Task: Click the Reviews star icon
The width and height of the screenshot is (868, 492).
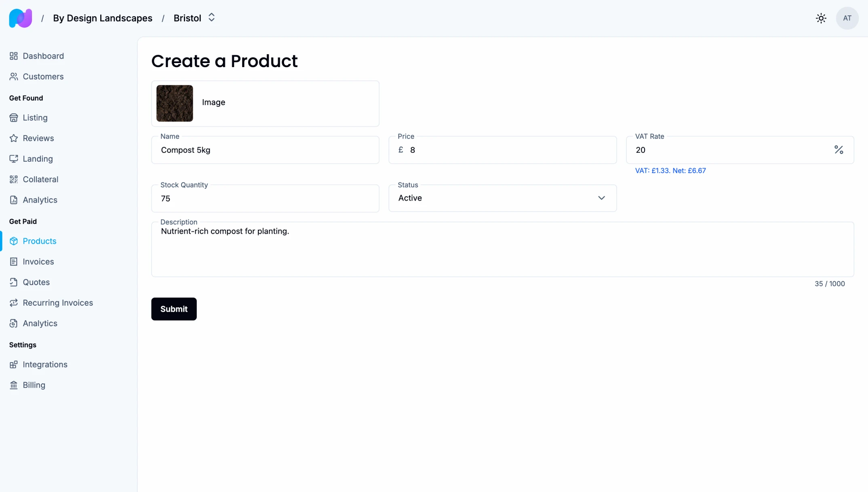Action: (14, 138)
